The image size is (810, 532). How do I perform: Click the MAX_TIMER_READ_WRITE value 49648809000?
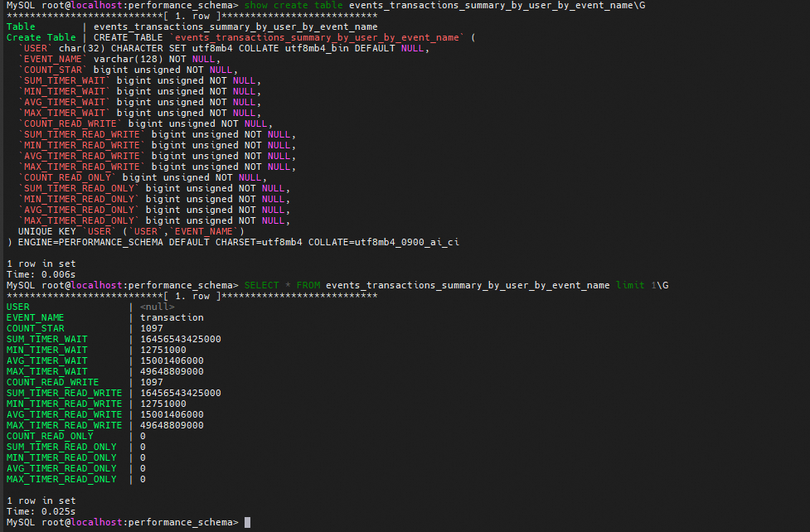point(172,426)
